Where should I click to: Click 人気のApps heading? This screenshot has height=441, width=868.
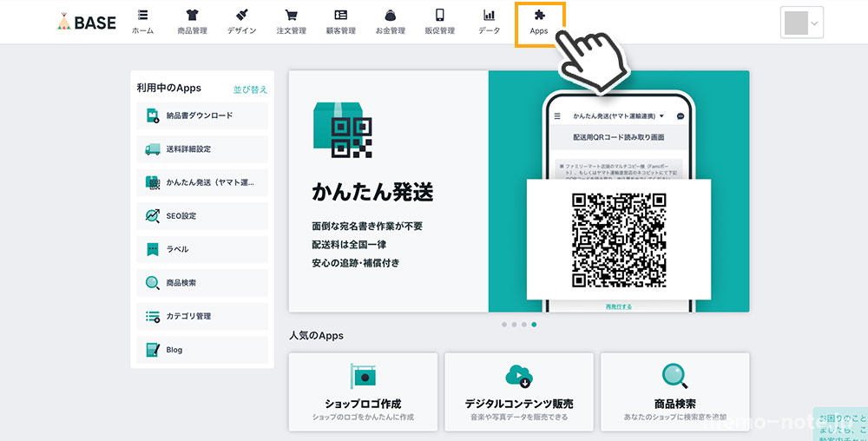[x=316, y=336]
